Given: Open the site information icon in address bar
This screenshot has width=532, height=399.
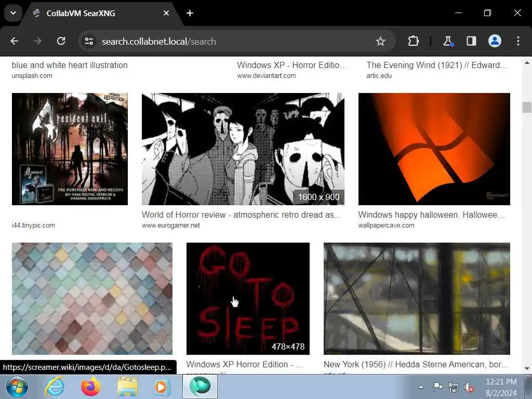Looking at the screenshot, I should click(89, 42).
